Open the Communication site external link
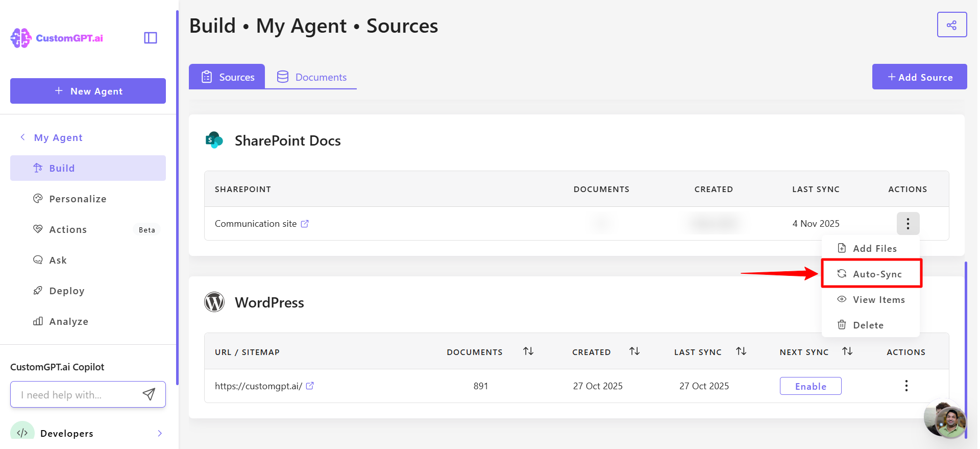 click(305, 224)
